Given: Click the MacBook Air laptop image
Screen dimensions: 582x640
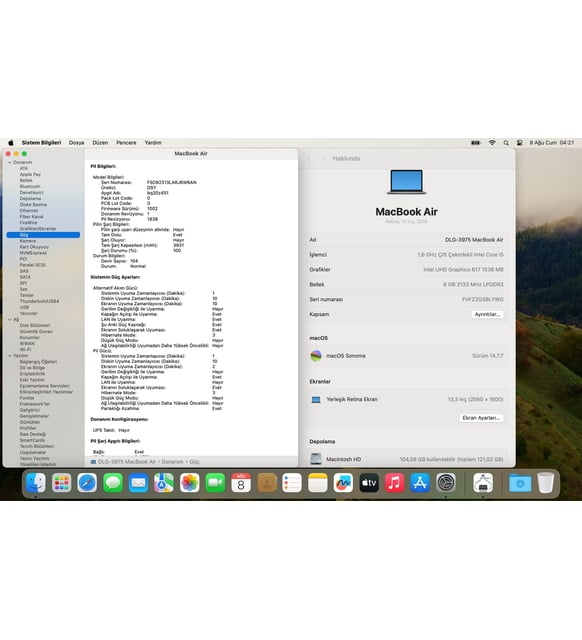Looking at the screenshot, I should point(407,182).
